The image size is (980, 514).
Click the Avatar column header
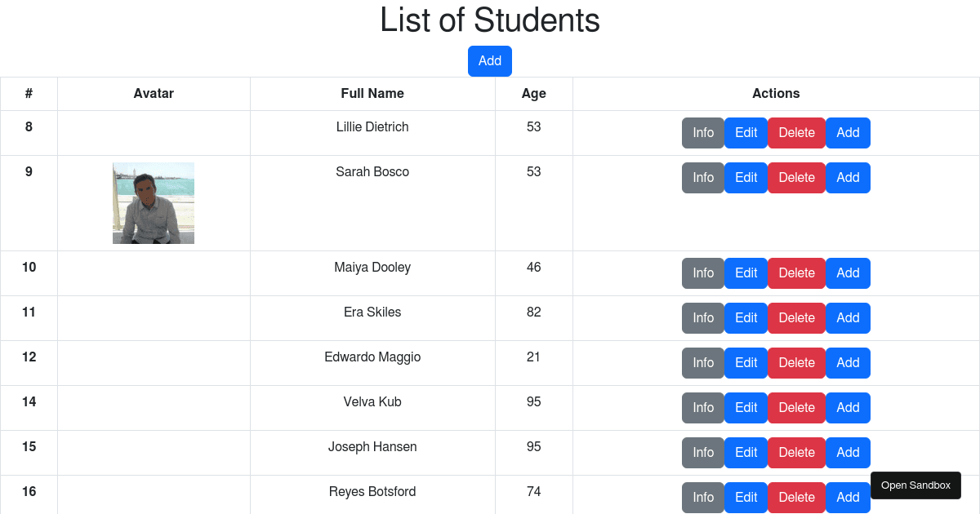pos(153,93)
